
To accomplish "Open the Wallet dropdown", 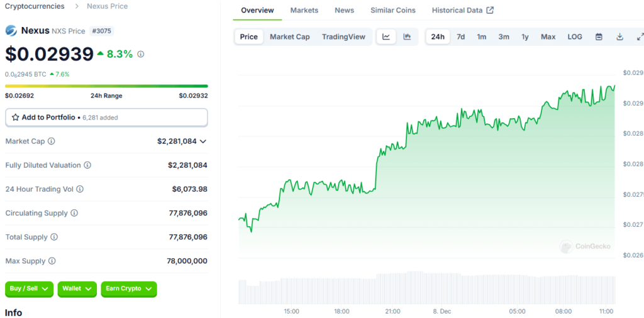I will pos(77,289).
